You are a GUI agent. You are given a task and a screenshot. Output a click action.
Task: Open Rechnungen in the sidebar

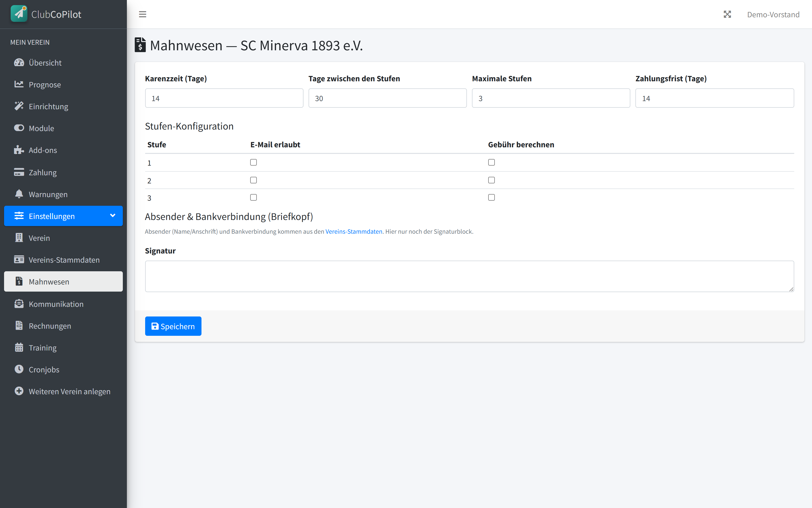[x=63, y=325]
